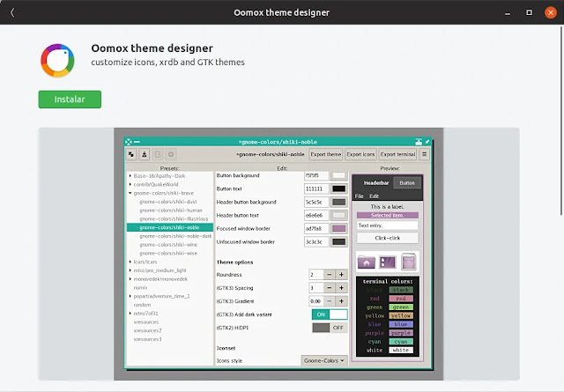Increase (GTK3) Gradient with the plus button
Viewport: 564px width, 392px height.
pyautogui.click(x=341, y=301)
